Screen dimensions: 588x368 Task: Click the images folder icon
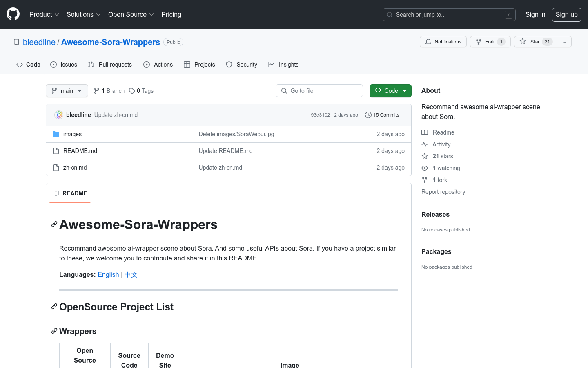[x=56, y=134]
